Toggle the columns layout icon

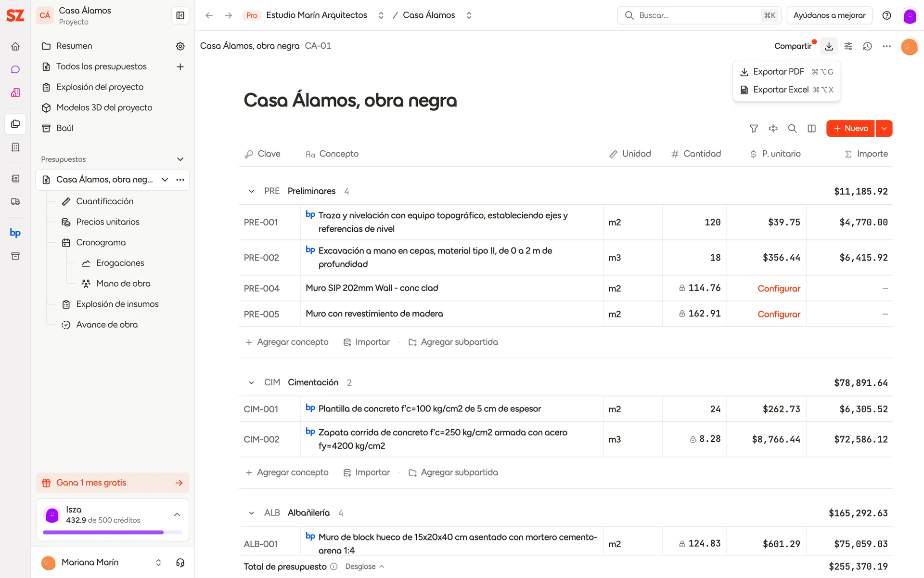pyautogui.click(x=812, y=129)
